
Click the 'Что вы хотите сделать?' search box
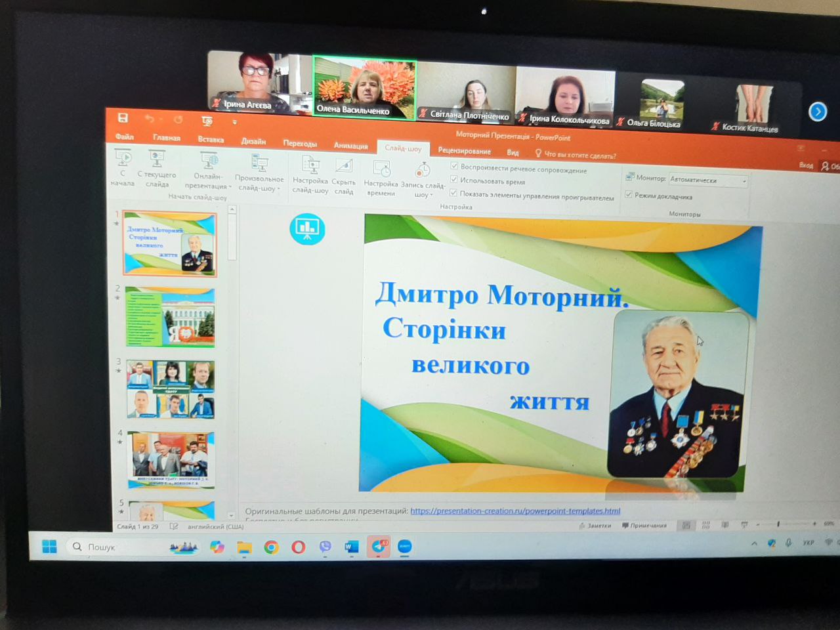click(x=576, y=156)
